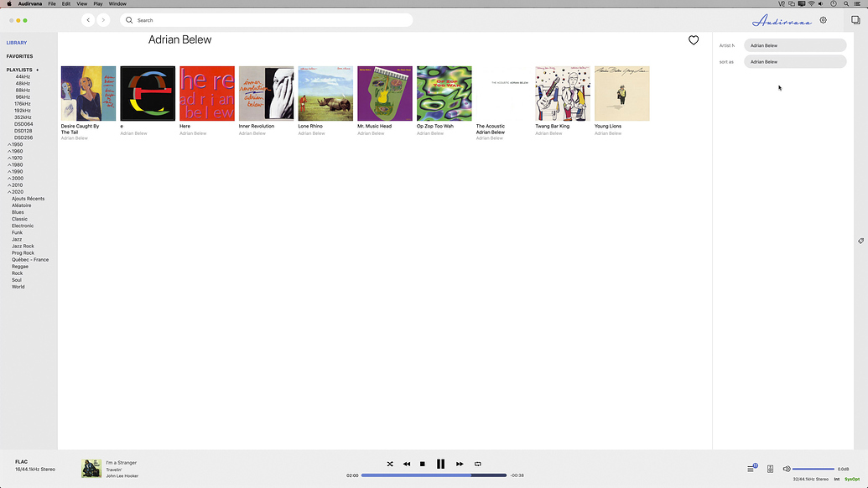Click the Search field
Screen dimensions: 868x488
pos(266,20)
